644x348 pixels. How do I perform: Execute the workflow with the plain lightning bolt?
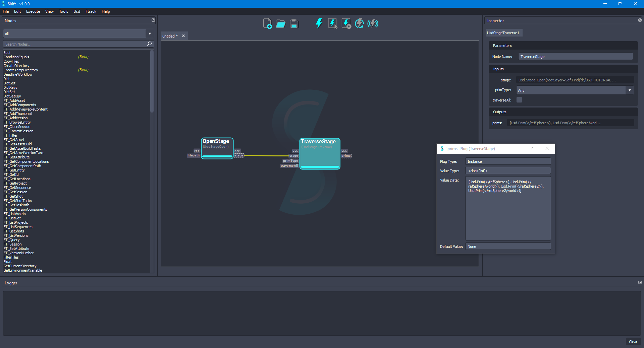(319, 23)
